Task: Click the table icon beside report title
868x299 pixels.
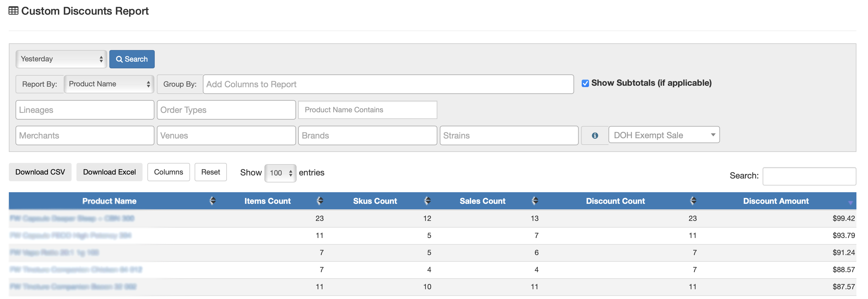Action: [13, 11]
